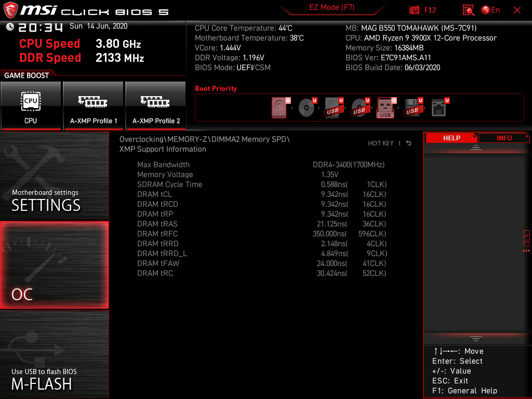The image size is (532, 399).
Task: Enable A-XMP Profile 1
Action: 94,105
